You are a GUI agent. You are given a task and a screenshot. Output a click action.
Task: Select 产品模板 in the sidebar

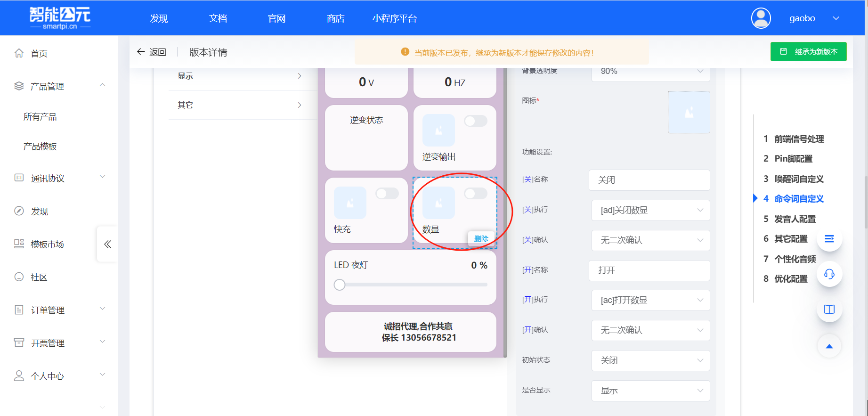[x=40, y=147]
